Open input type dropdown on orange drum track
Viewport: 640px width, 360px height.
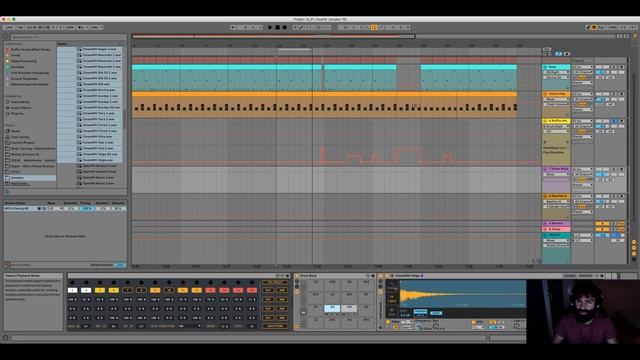pos(582,94)
